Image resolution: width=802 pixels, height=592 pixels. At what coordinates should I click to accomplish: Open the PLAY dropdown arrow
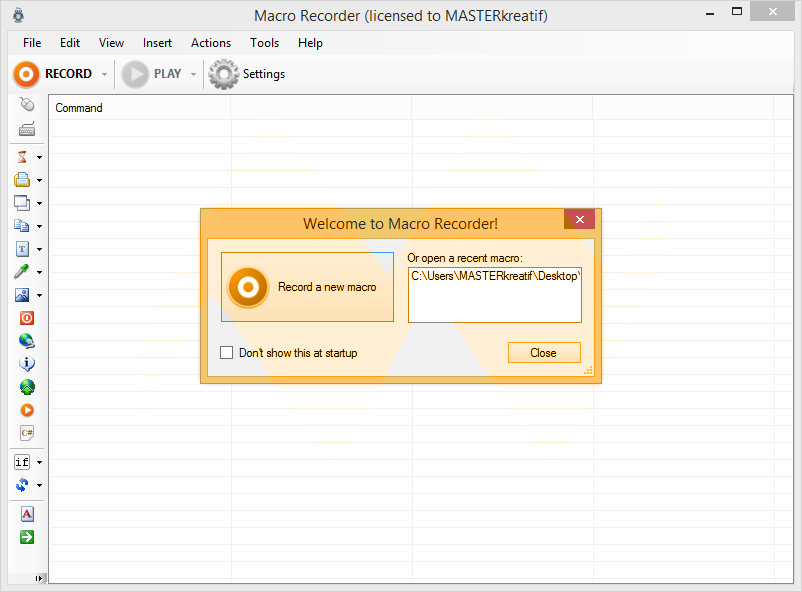click(193, 74)
